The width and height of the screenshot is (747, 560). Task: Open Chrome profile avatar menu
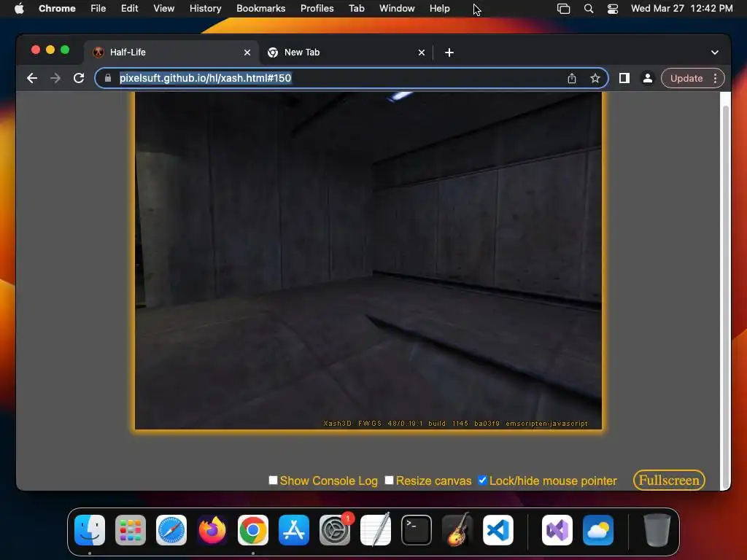tap(648, 78)
